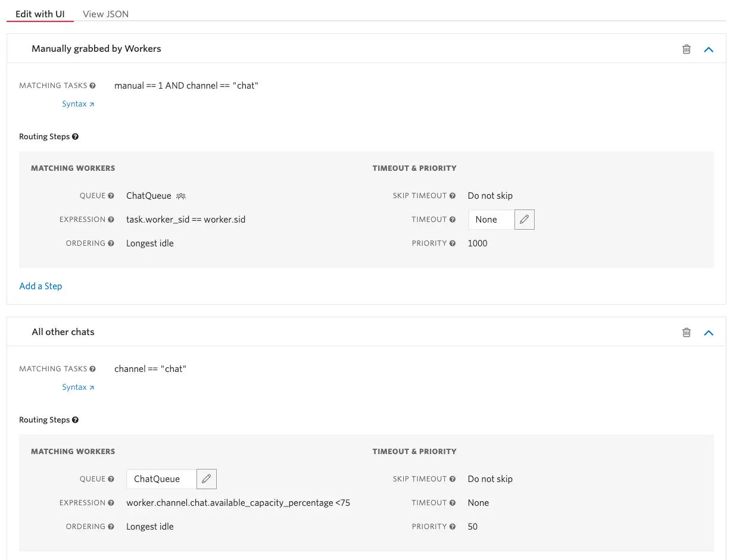This screenshot has width=733, height=560.
Task: Collapse the All other chats filter
Action: pos(709,333)
